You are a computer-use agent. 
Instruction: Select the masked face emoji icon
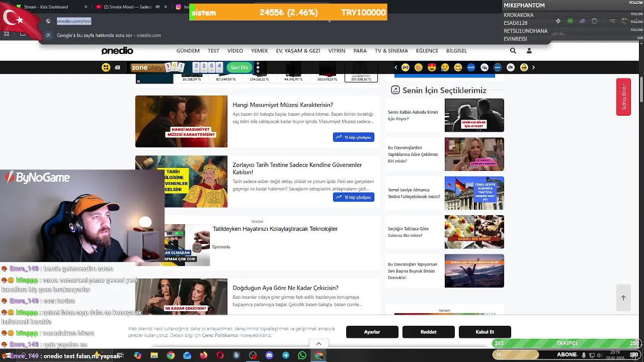(405, 67)
